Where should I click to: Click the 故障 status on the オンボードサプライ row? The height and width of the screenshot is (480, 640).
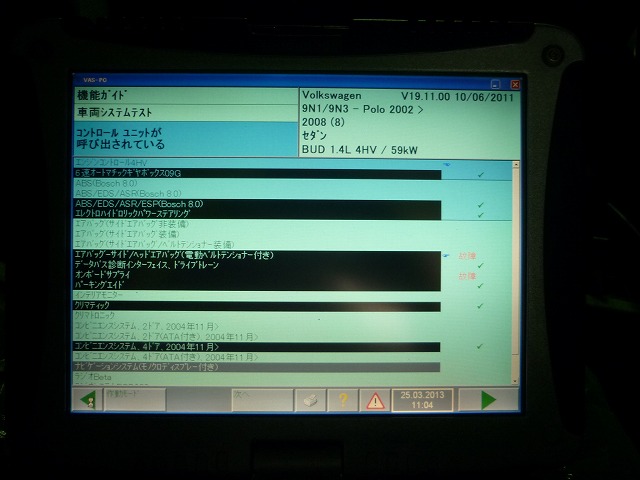click(467, 276)
